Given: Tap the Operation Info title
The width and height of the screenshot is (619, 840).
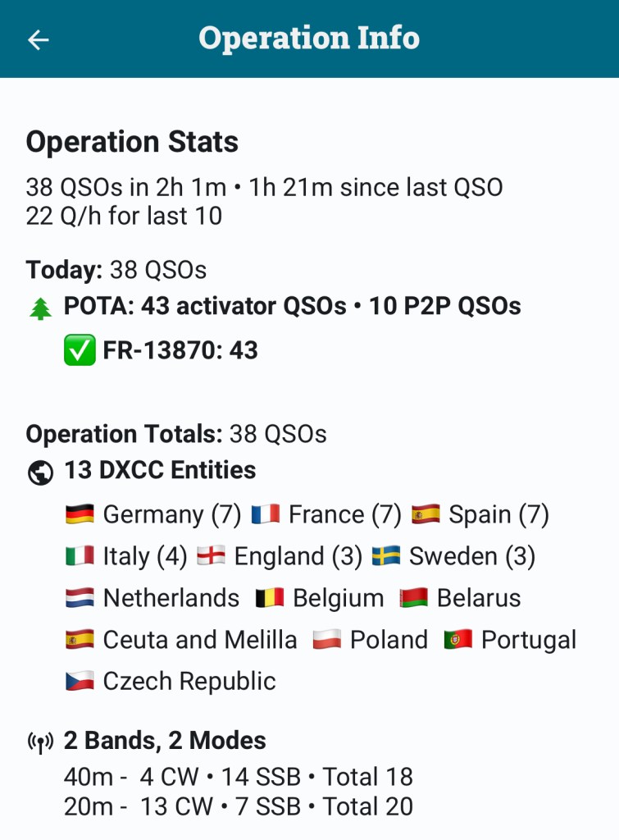Looking at the screenshot, I should pyautogui.click(x=309, y=39).
